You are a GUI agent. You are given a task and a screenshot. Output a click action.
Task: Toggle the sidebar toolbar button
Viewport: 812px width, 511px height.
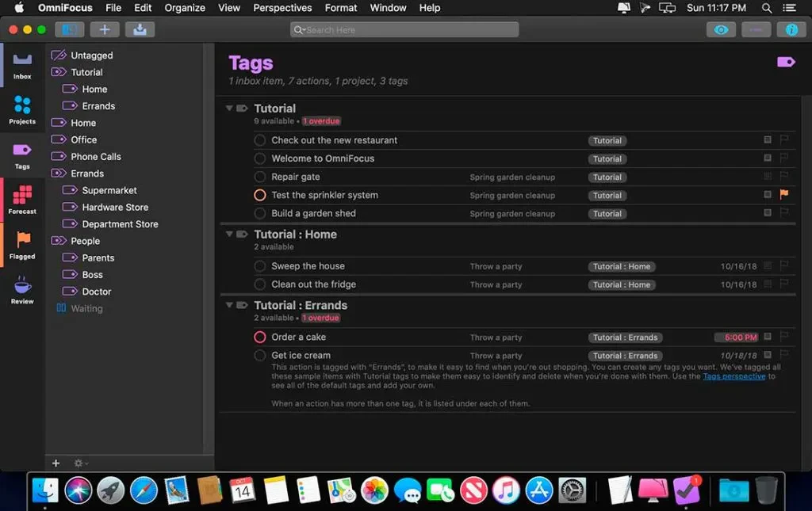[70, 29]
